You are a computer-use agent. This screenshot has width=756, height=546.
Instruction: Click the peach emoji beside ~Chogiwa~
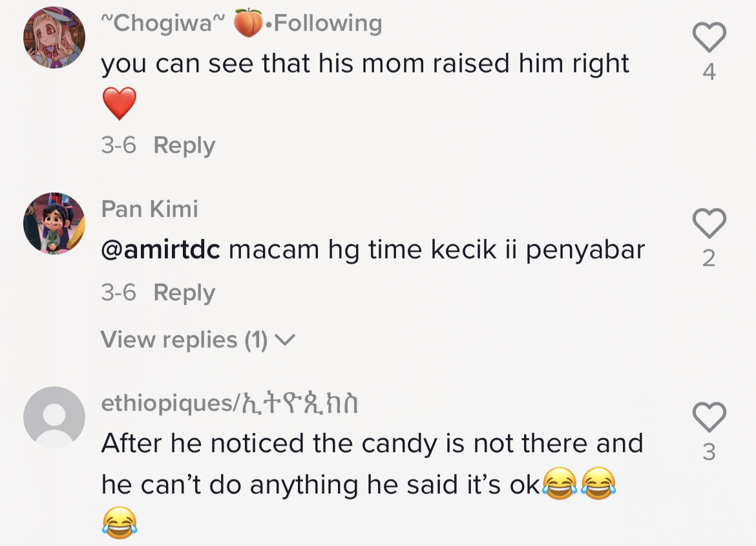coord(248,24)
